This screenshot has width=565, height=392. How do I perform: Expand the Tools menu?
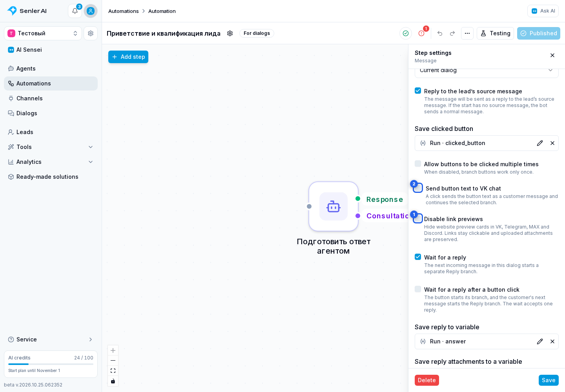[51, 147]
